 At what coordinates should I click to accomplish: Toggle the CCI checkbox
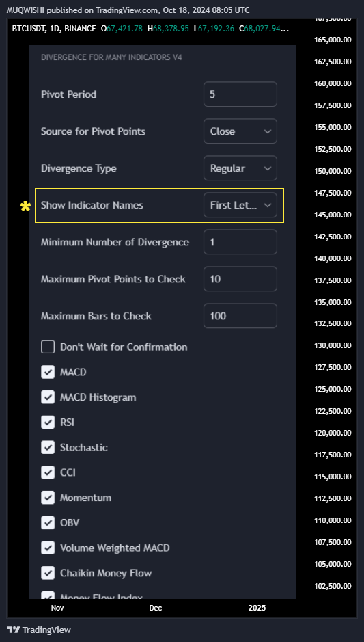(x=48, y=472)
